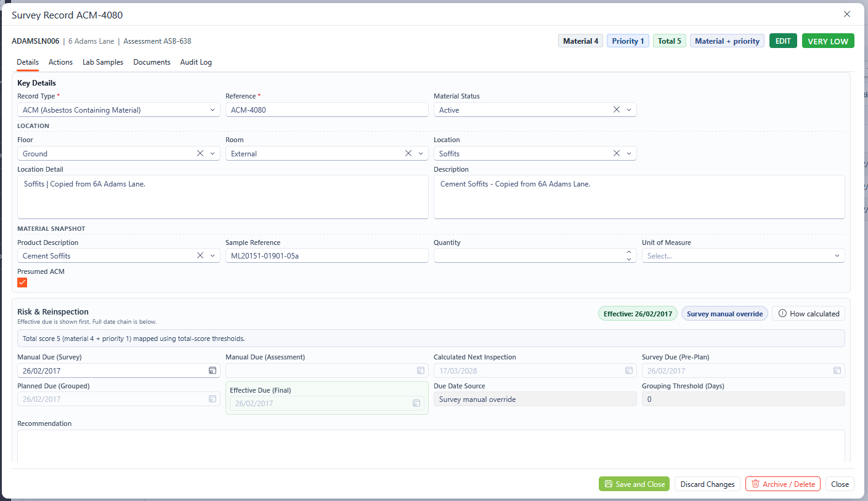
Task: Clear the Material Status field value
Action: pos(616,110)
